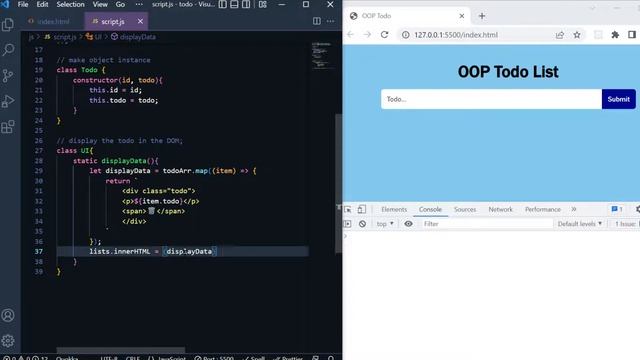Open a new browser tab
The width and height of the screenshot is (640, 360).
[482, 16]
